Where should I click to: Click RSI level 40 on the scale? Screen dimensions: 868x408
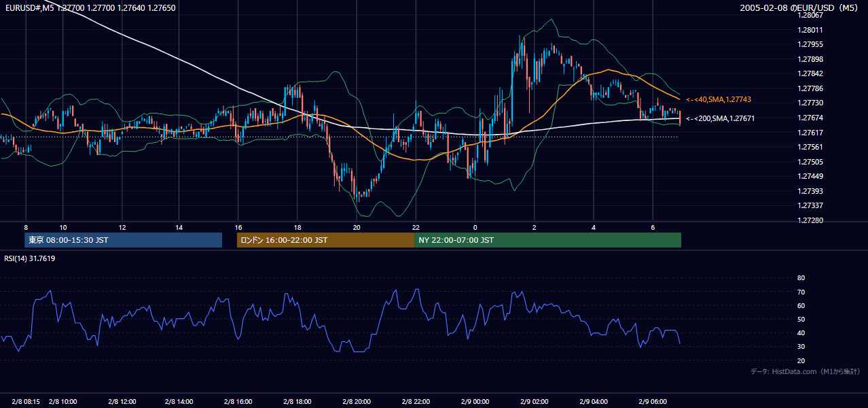pyautogui.click(x=801, y=333)
